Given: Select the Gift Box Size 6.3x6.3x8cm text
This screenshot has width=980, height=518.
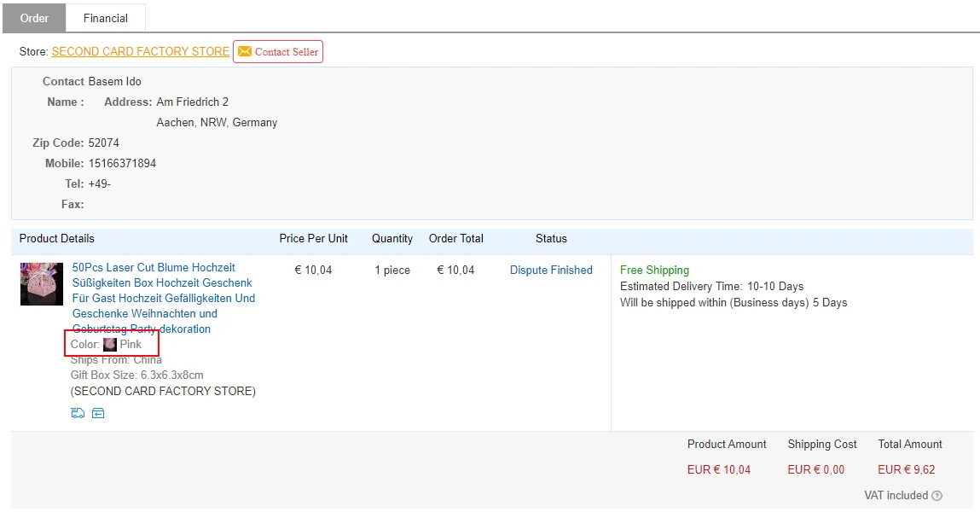Looking at the screenshot, I should pyautogui.click(x=136, y=375).
